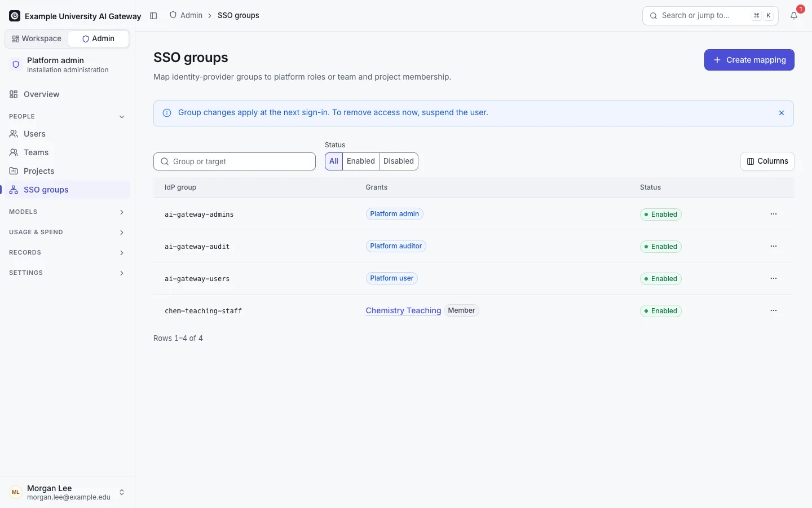
Task: Click the chem-teaching-staff group name
Action: coord(203,311)
